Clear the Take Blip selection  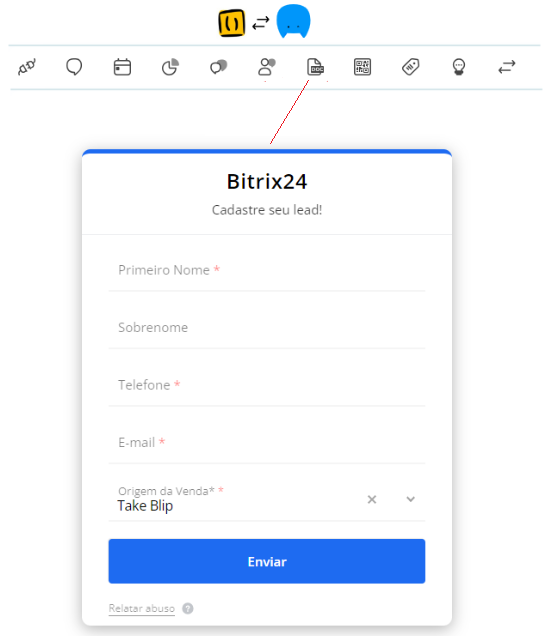click(372, 499)
